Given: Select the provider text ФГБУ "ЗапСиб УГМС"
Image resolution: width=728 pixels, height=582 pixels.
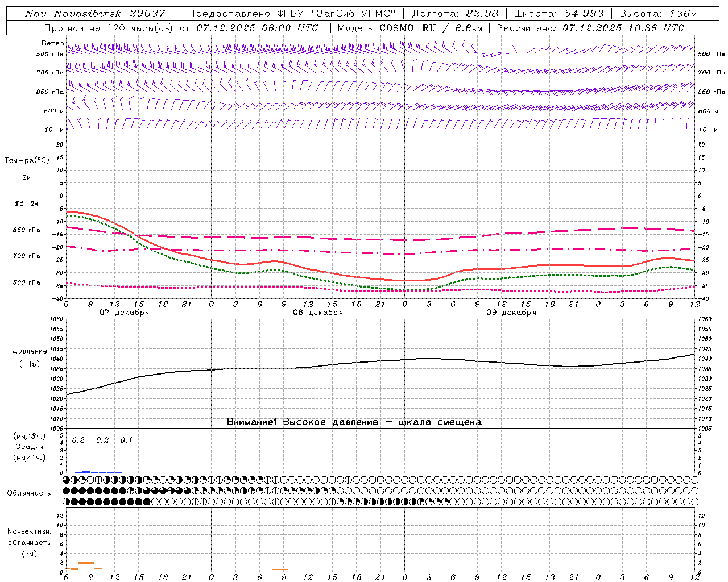Looking at the screenshot, I should pos(336,14).
